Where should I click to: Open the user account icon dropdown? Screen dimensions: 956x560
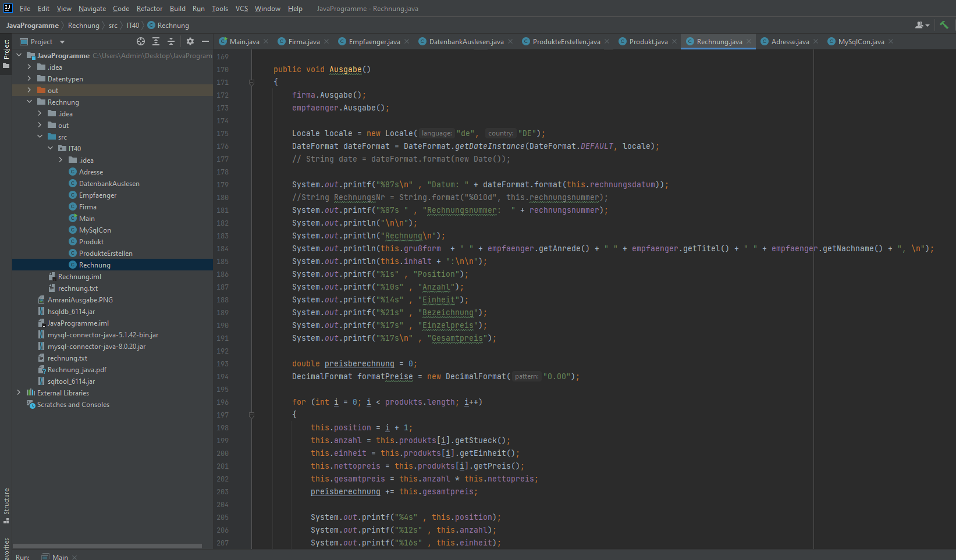[922, 25]
